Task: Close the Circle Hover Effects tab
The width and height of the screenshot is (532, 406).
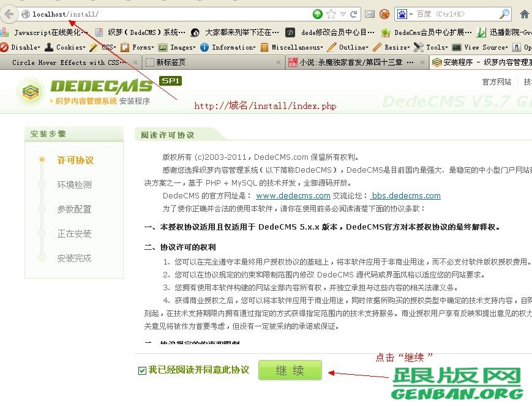Action: (x=135, y=62)
